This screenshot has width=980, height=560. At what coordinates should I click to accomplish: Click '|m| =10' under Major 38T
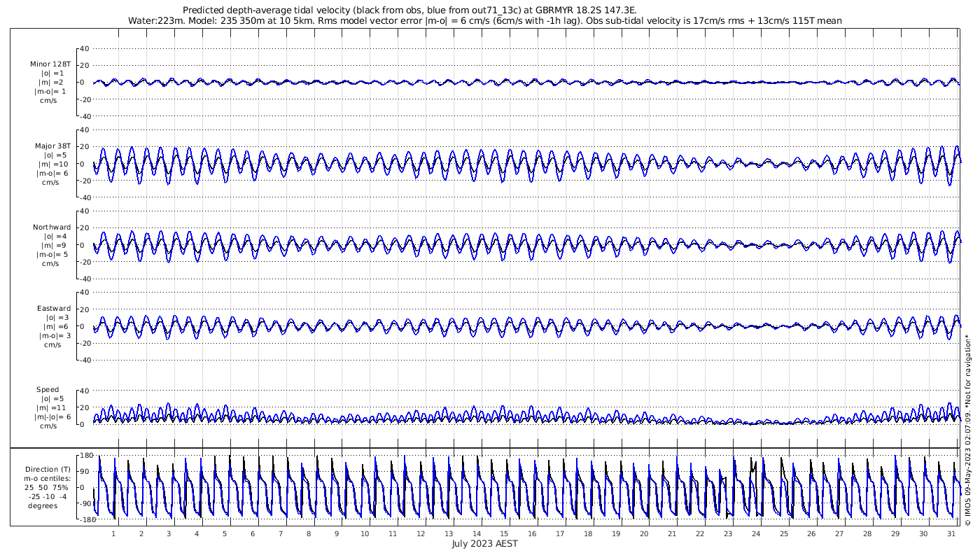(53, 164)
